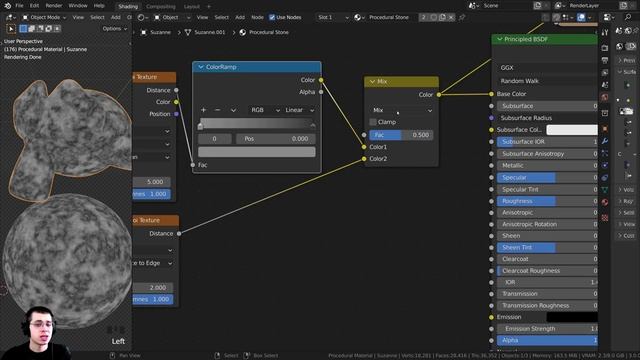Click the Base Color input socket
This screenshot has height=360, width=640.
coord(491,94)
